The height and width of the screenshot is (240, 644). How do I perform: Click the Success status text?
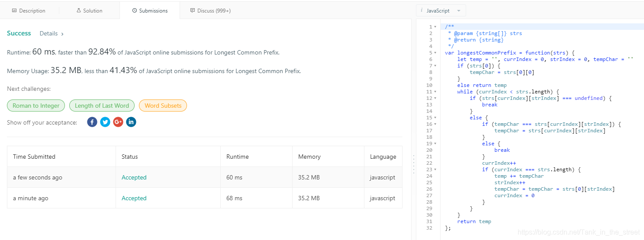point(19,33)
